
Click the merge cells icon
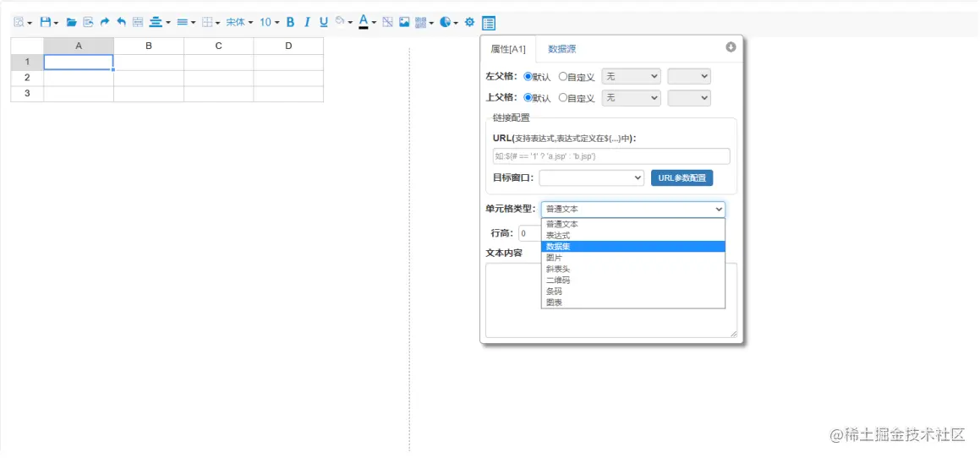pos(138,22)
